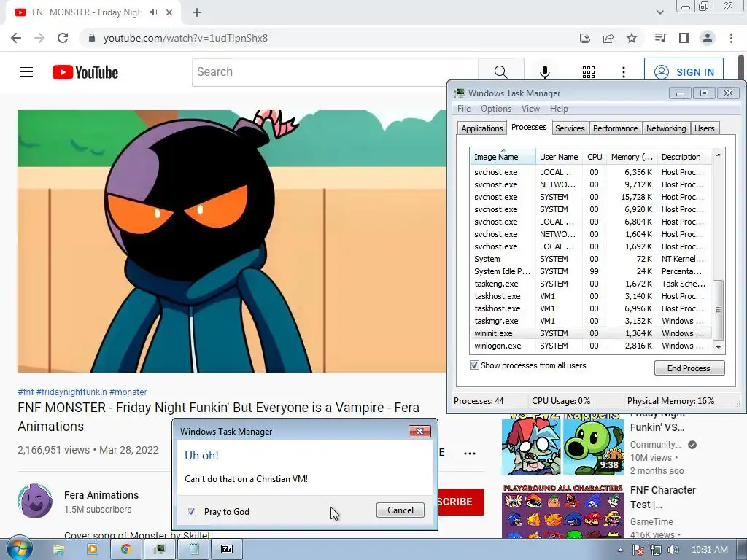
Task: Open the Fera Animations channel name
Action: coord(101,495)
